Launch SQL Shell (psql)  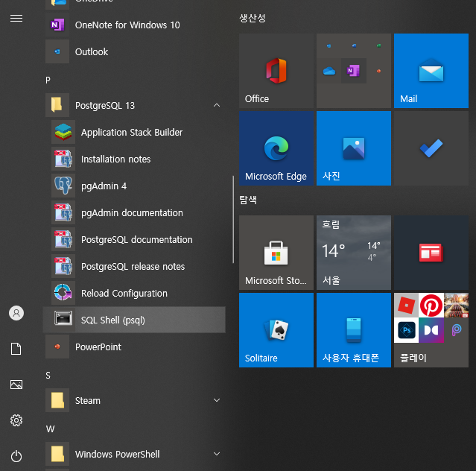(136, 320)
